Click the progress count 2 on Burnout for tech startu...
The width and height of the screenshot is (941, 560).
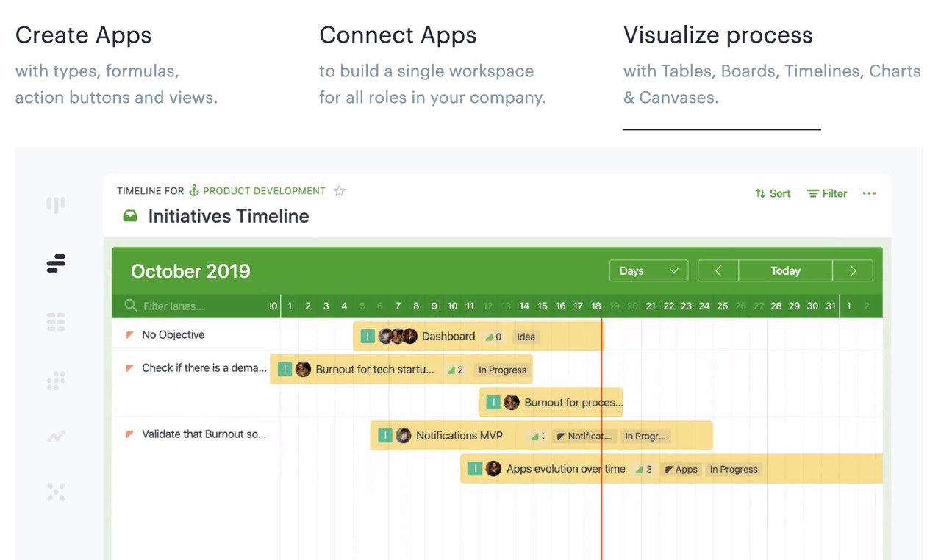456,370
